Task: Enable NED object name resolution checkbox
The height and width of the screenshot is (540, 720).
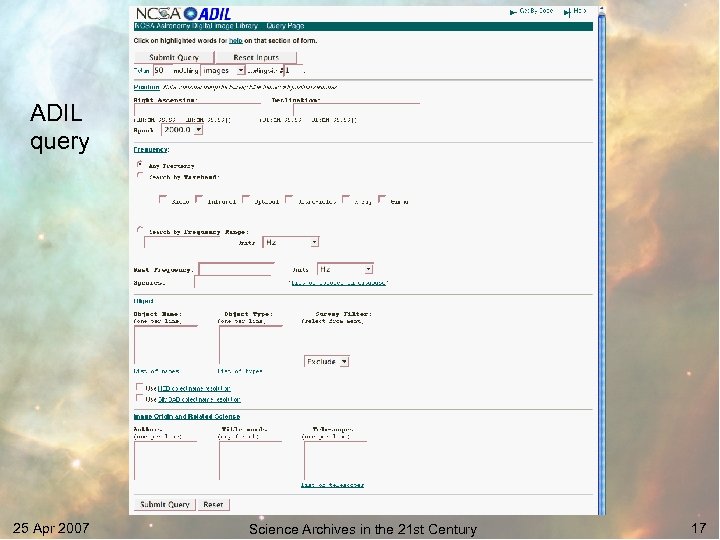Action: (x=139, y=387)
